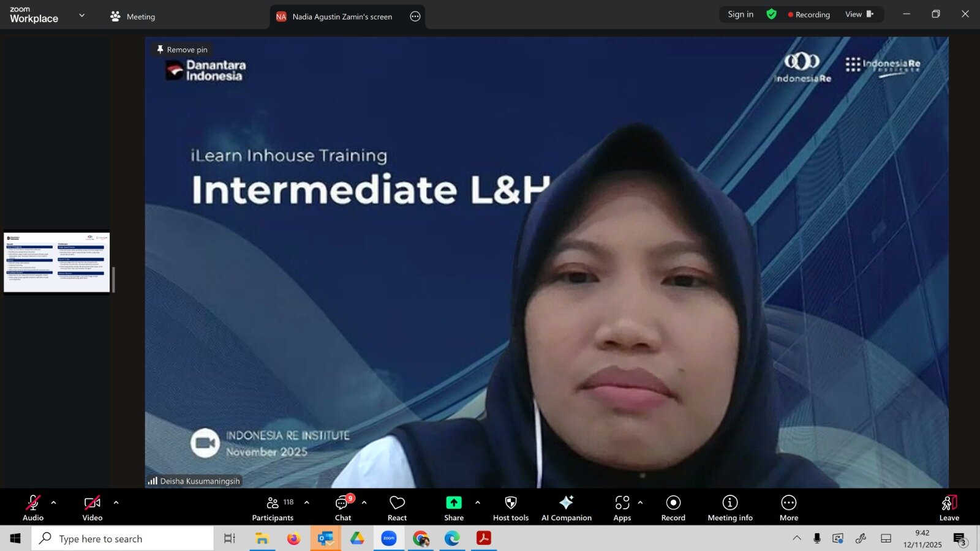980x551 pixels.
Task: Expand video options arrow next to Video
Action: [116, 503]
